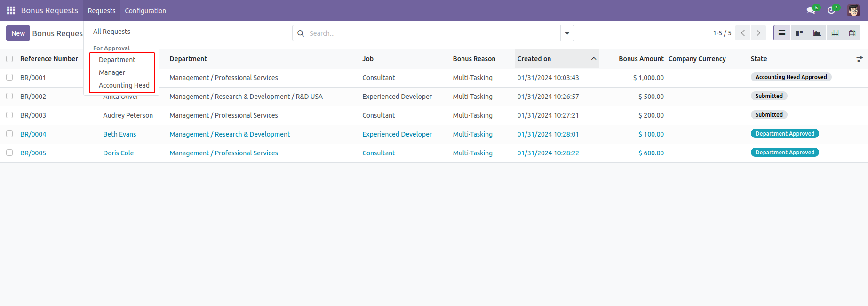Switch to calendar view
This screenshot has width=868, height=306.
click(852, 33)
